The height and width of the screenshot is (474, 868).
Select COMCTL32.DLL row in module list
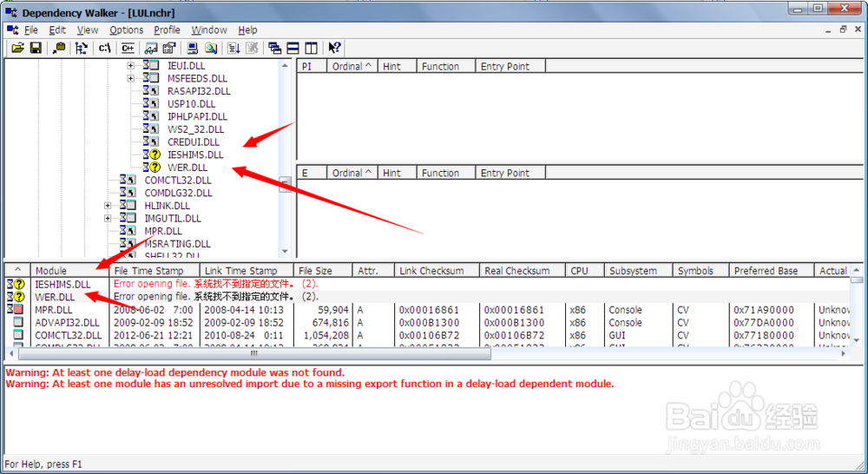point(427,335)
